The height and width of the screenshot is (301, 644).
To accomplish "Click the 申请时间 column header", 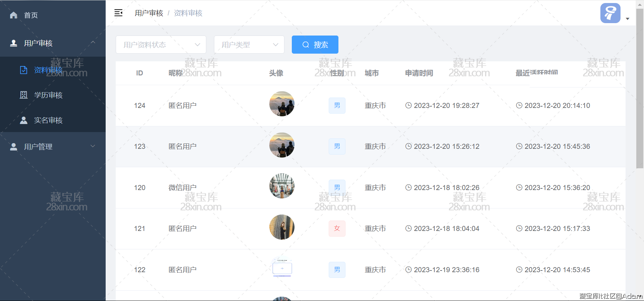I will (x=419, y=73).
